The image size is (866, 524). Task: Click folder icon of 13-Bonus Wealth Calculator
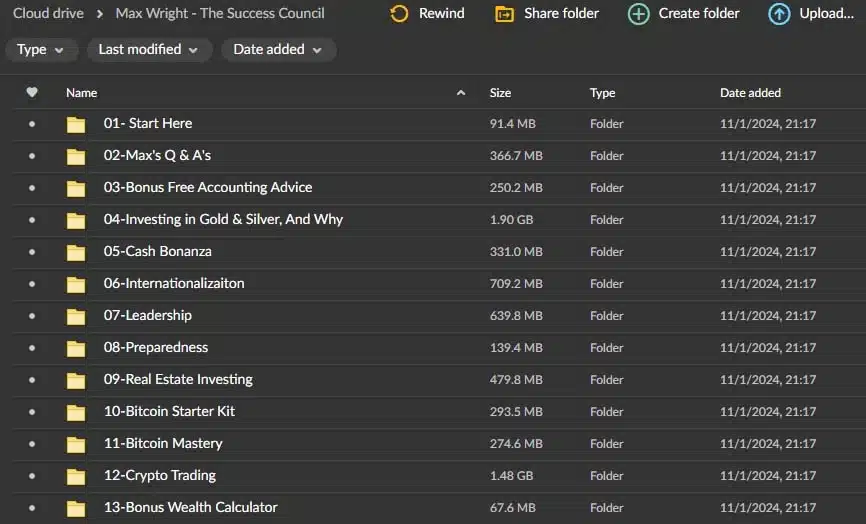76,509
